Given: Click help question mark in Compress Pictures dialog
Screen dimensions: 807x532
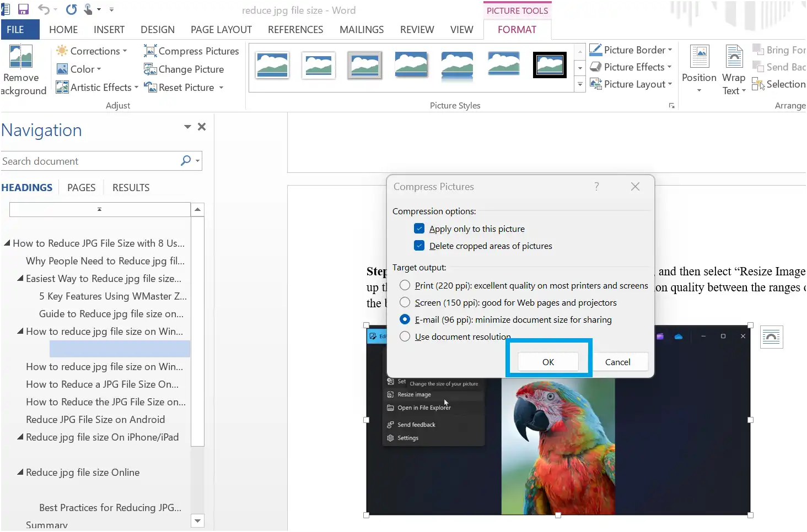Looking at the screenshot, I should [596, 186].
